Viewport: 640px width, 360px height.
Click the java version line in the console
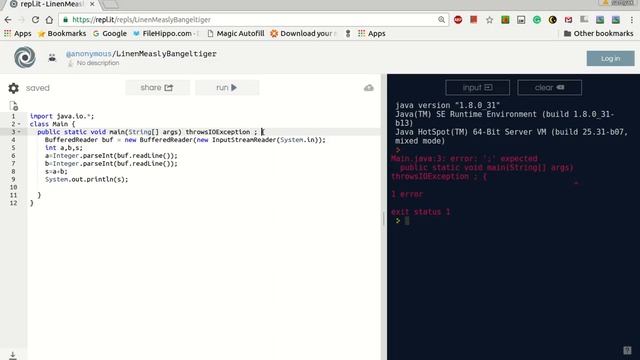(x=447, y=105)
